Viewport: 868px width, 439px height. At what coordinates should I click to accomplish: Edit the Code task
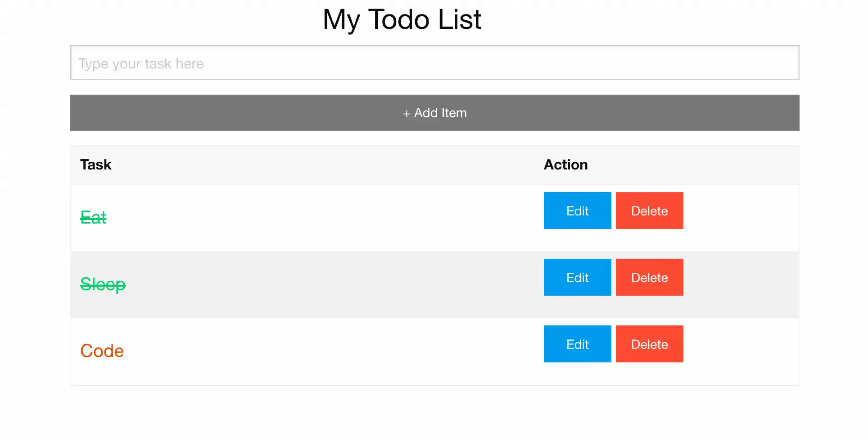[577, 344]
